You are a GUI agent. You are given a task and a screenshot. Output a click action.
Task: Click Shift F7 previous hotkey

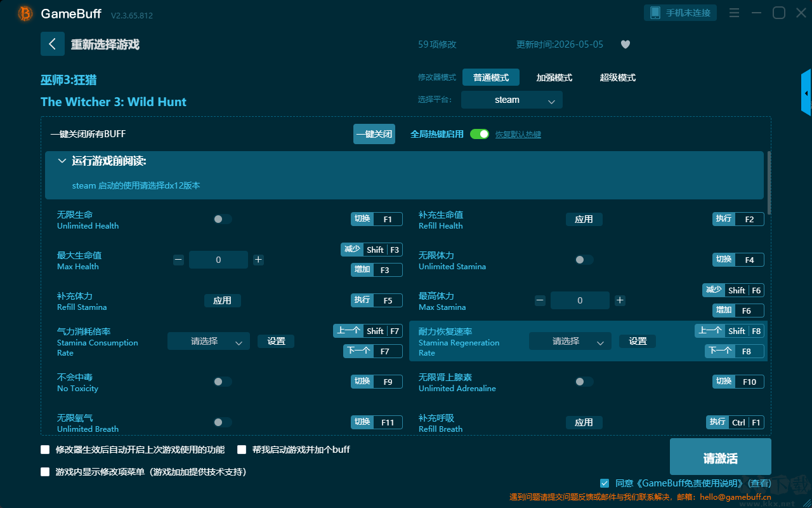(368, 331)
